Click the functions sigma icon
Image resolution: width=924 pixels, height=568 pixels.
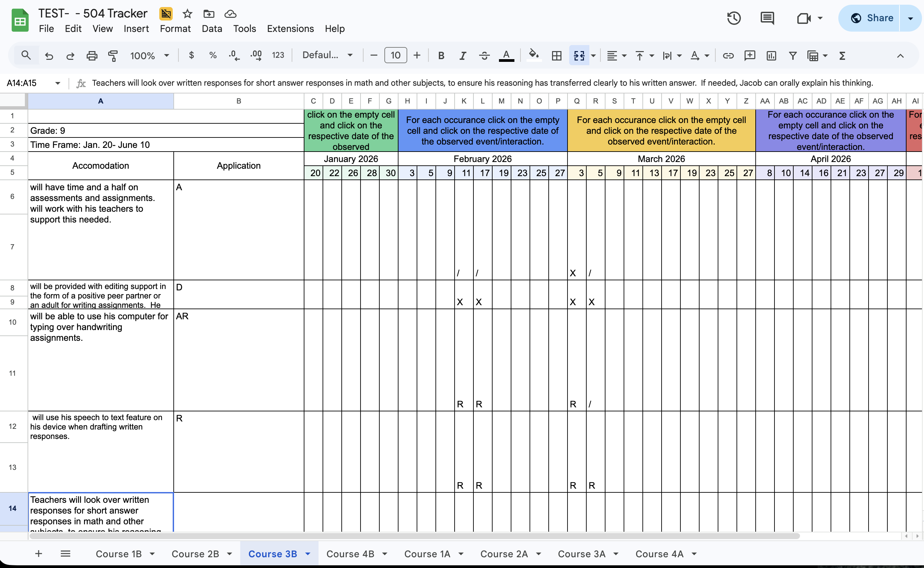click(842, 55)
